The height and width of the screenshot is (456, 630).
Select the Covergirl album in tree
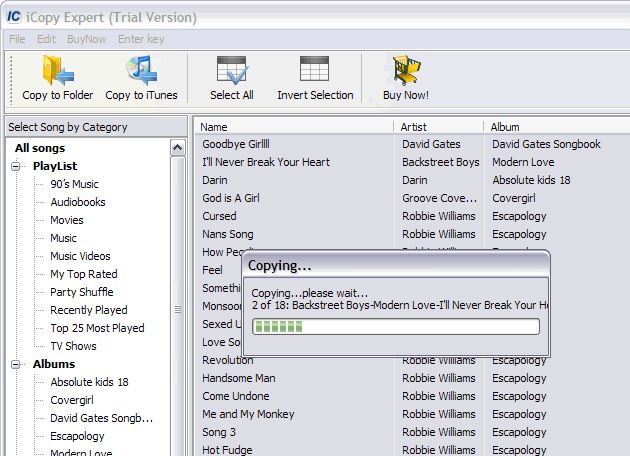coord(72,400)
